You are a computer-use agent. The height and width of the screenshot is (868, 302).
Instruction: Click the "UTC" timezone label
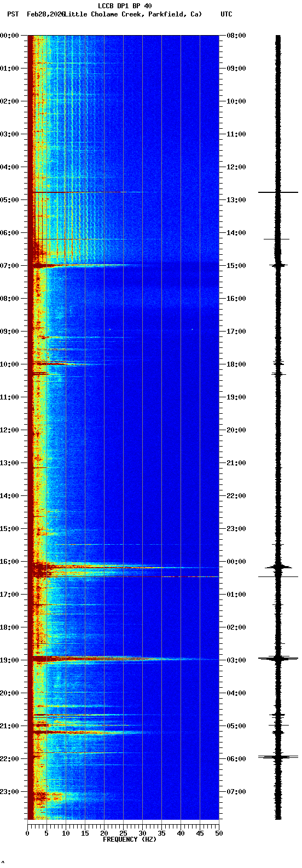[x=226, y=14]
